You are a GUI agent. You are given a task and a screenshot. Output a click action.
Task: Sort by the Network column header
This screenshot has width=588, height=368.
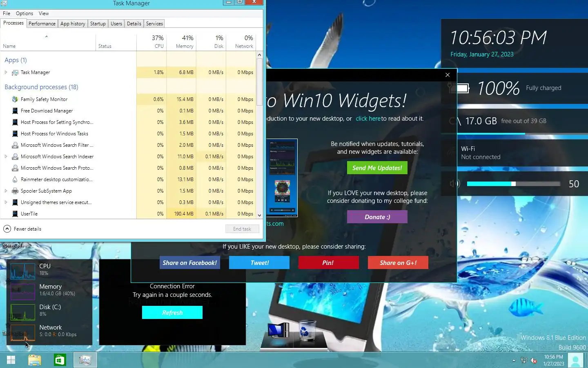[241, 42]
